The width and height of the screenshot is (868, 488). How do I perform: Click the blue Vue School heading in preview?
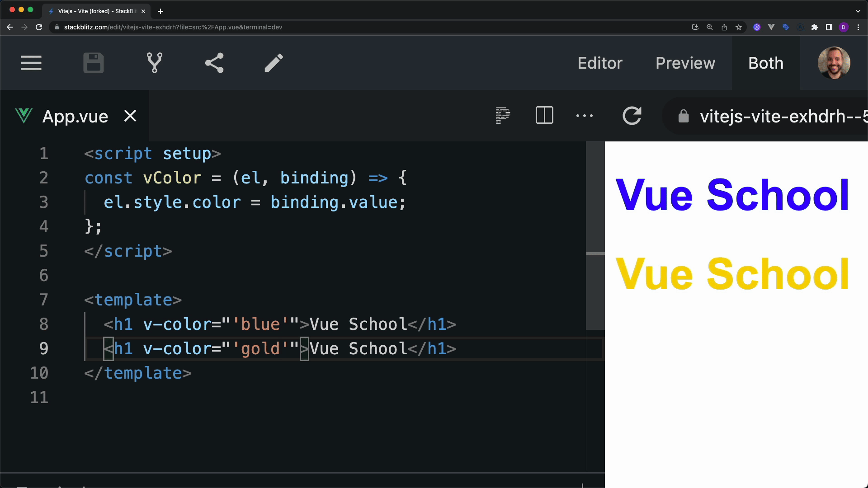pyautogui.click(x=732, y=195)
